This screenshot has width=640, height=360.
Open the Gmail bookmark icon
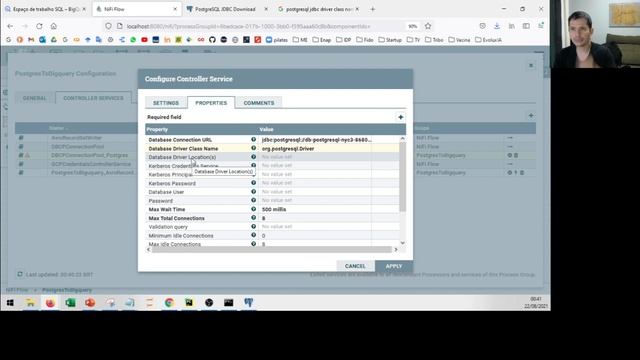point(31,40)
